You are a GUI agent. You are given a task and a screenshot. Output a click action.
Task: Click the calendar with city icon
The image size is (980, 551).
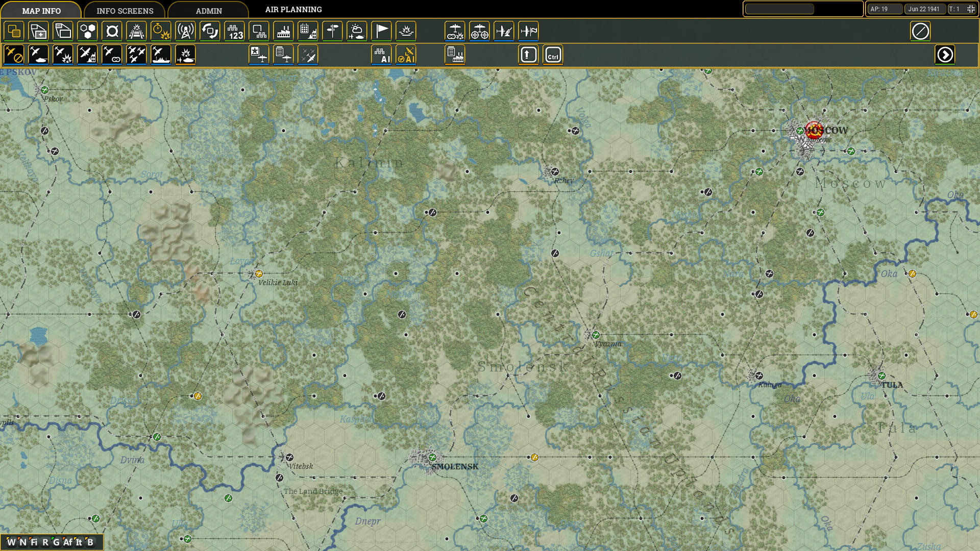308,31
